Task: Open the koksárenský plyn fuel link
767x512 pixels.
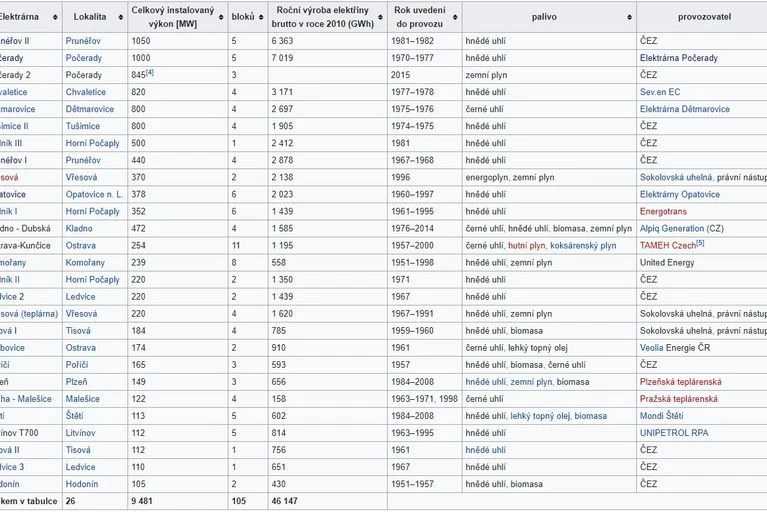Action: tap(583, 245)
